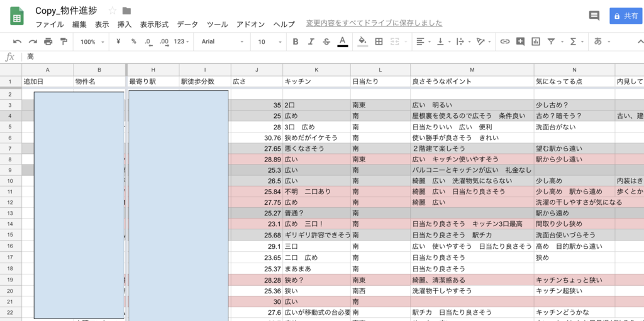This screenshot has width=644, height=321.
Task: Click the move-to-folder icon
Action: 126,11
